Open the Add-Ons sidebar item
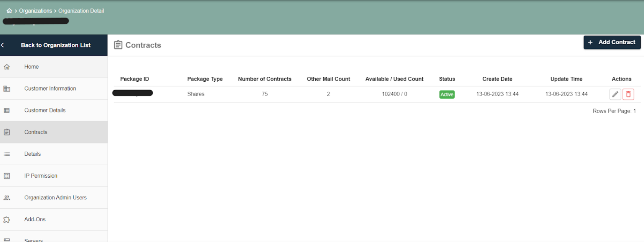644x242 pixels. (x=54, y=220)
